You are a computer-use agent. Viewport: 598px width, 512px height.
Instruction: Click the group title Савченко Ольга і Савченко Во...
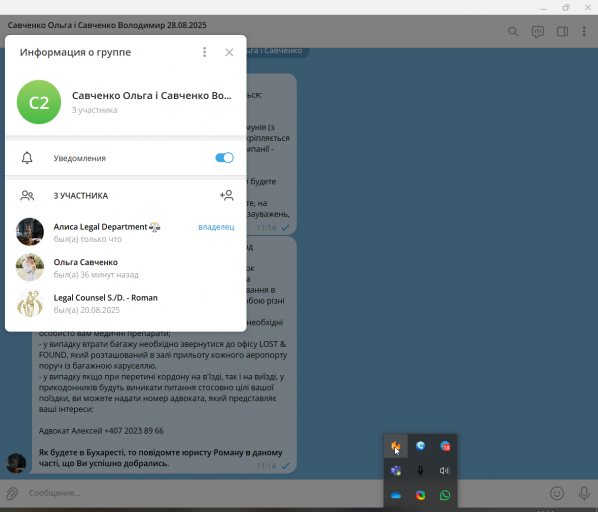[x=152, y=95]
